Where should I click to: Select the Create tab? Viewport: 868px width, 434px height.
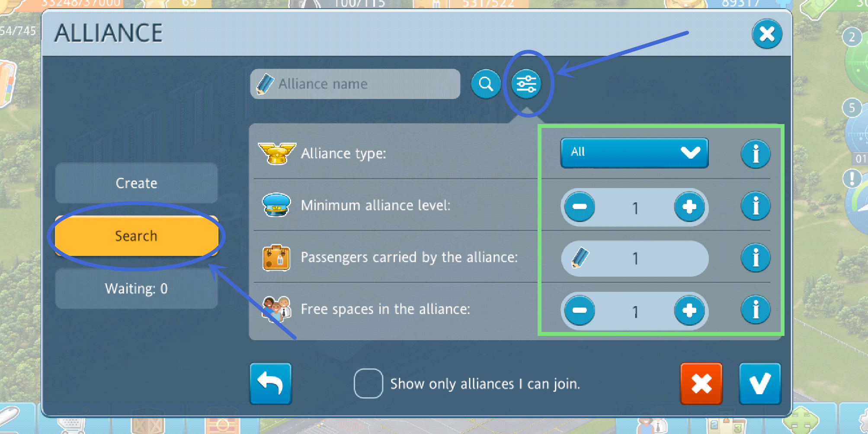pos(136,183)
